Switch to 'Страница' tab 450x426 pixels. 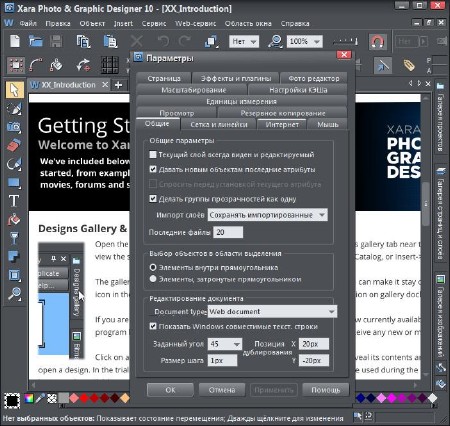pyautogui.click(x=164, y=78)
